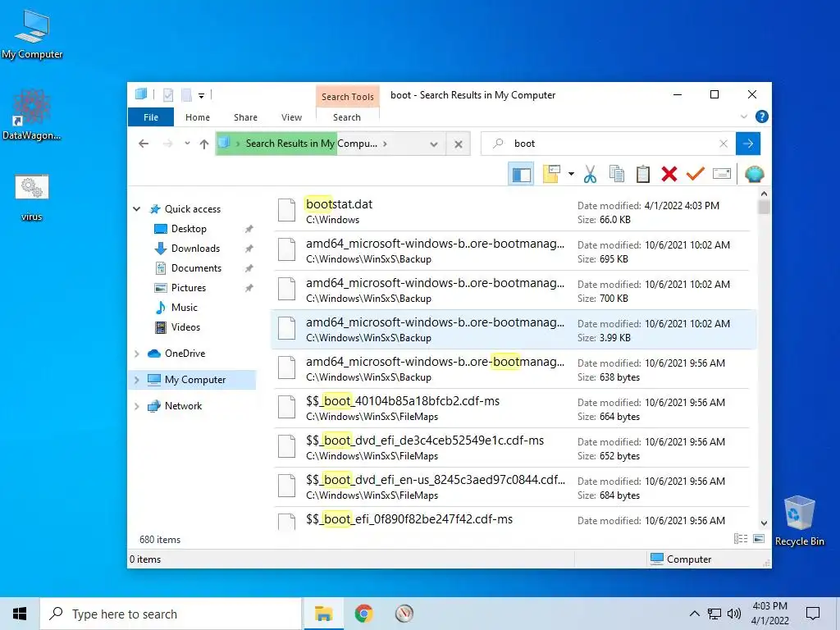Collapse the Quick access tree node
Image resolution: width=840 pixels, height=630 pixels.
click(137, 209)
